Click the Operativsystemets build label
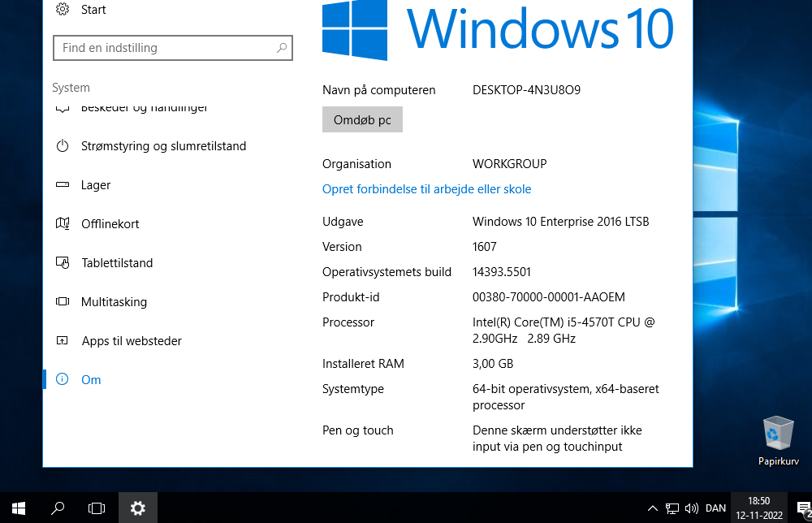The image size is (812, 523). click(x=387, y=272)
